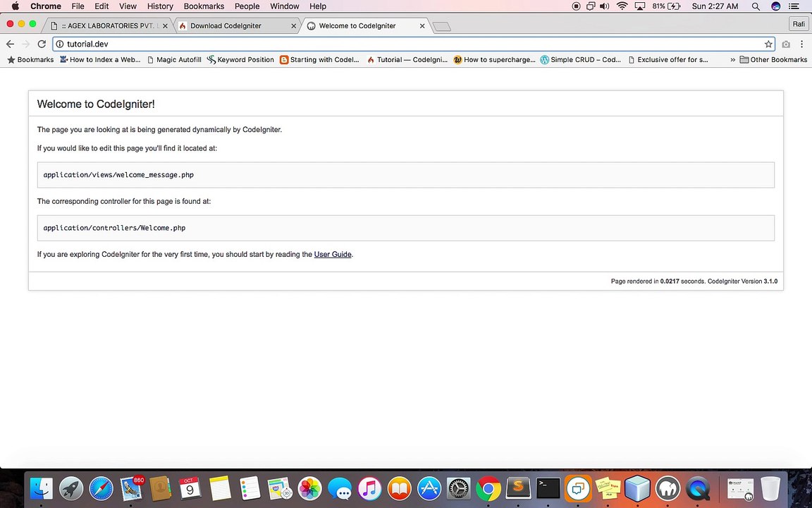
Task: Click the forward navigation arrow
Action: pyautogui.click(x=26, y=44)
